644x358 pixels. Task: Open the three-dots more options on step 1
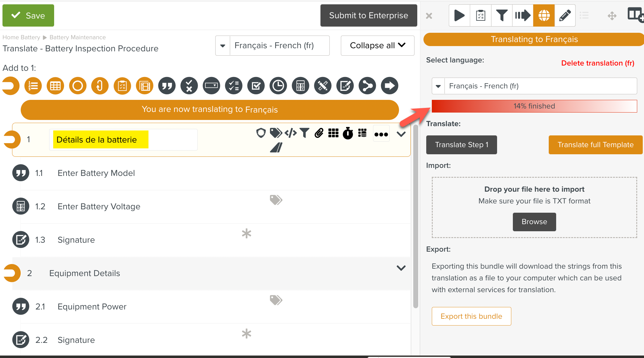(381, 134)
